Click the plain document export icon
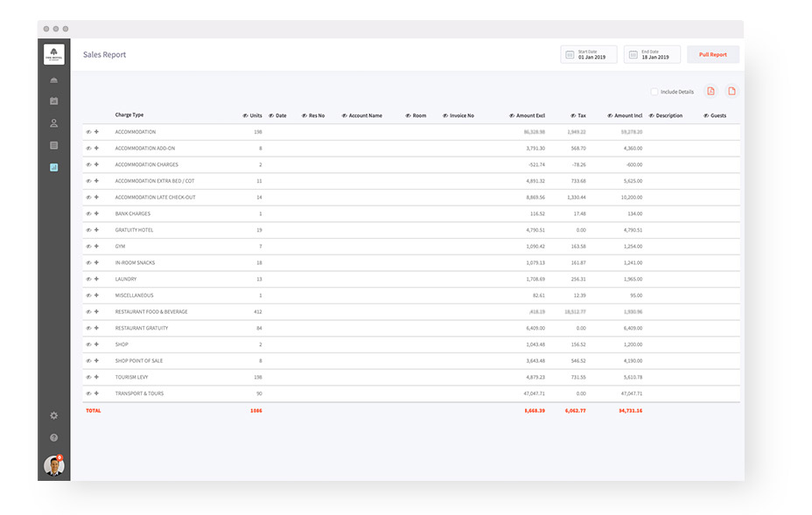This screenshot has width=812, height=515. [x=731, y=91]
